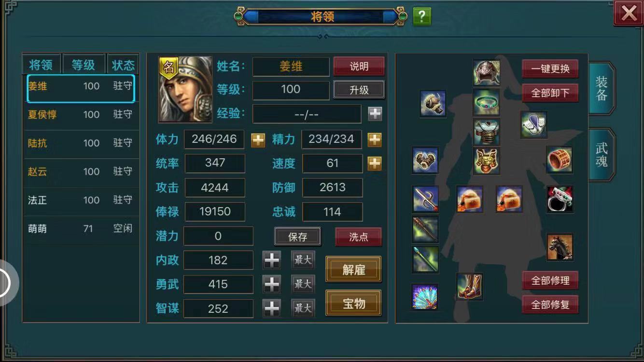Screen dimensions: 644x362
Task: Click 一键更换 quick equip button
Action: tap(550, 69)
